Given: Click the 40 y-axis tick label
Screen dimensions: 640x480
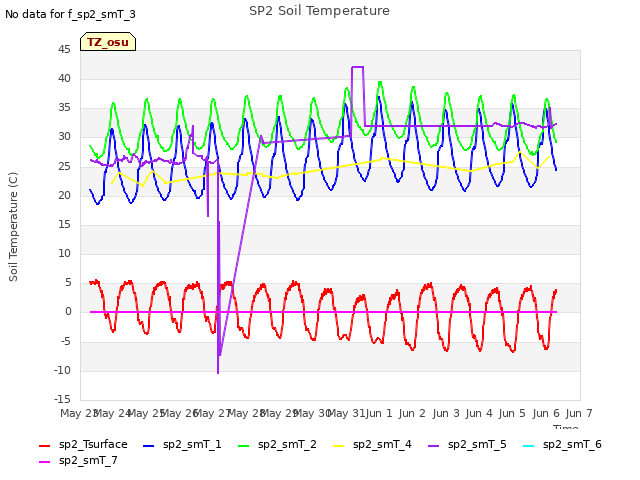Looking at the screenshot, I should [64, 78].
